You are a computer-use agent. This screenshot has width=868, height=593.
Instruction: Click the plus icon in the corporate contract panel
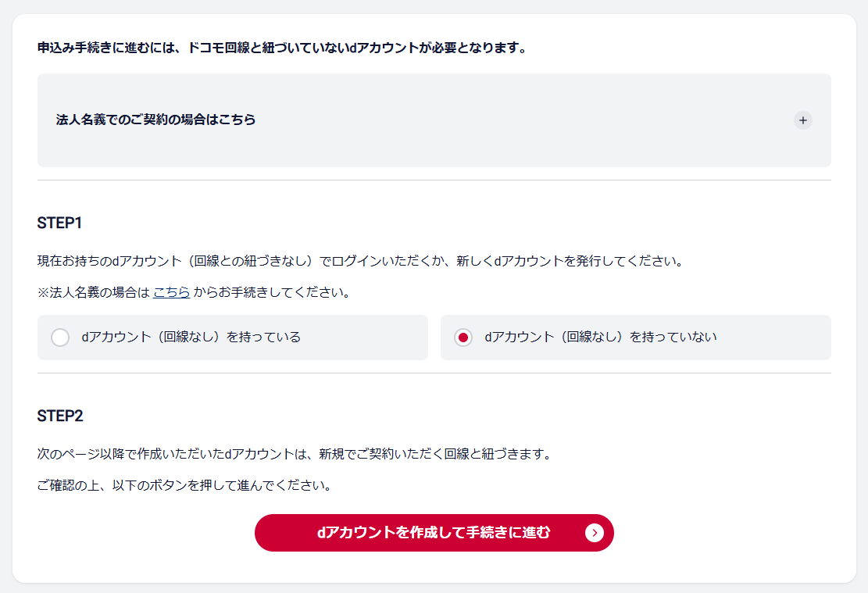[802, 120]
